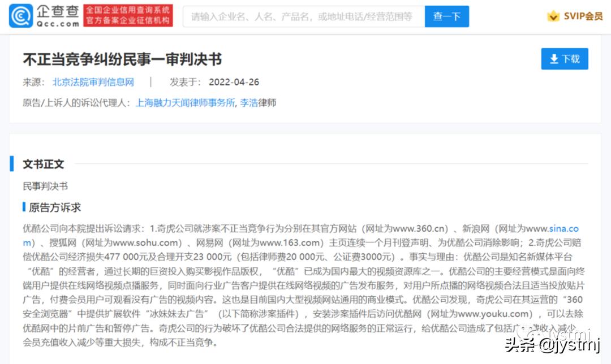The height and width of the screenshot is (364, 611).
Task: Click the red 全国企业信用查询系统 badge
Action: coord(128,16)
